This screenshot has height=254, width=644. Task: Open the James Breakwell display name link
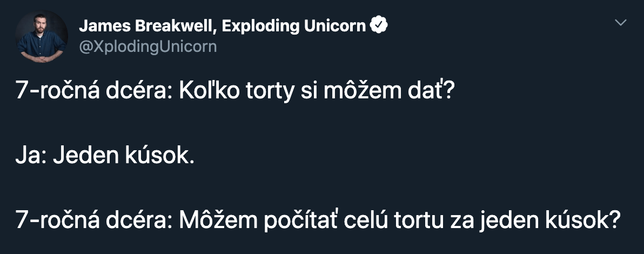pos(222,26)
